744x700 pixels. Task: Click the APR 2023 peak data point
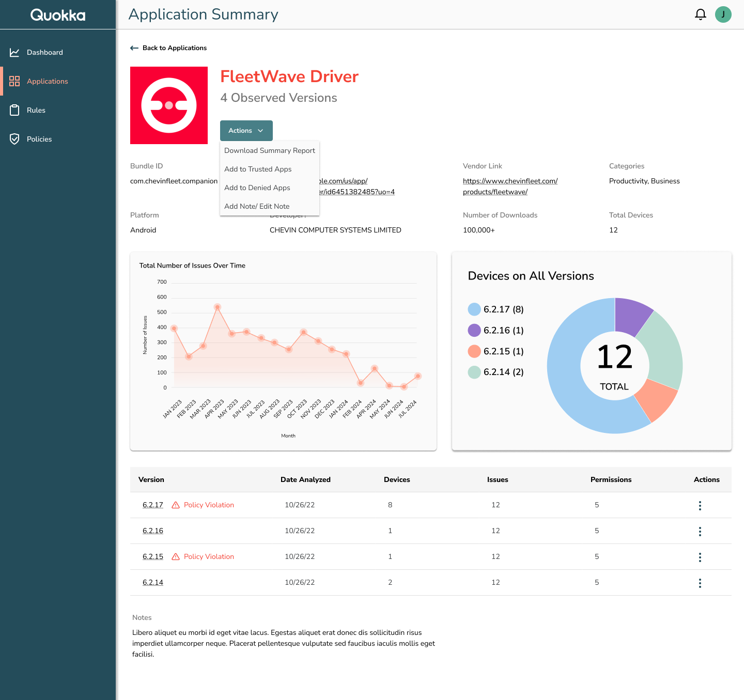coord(218,307)
